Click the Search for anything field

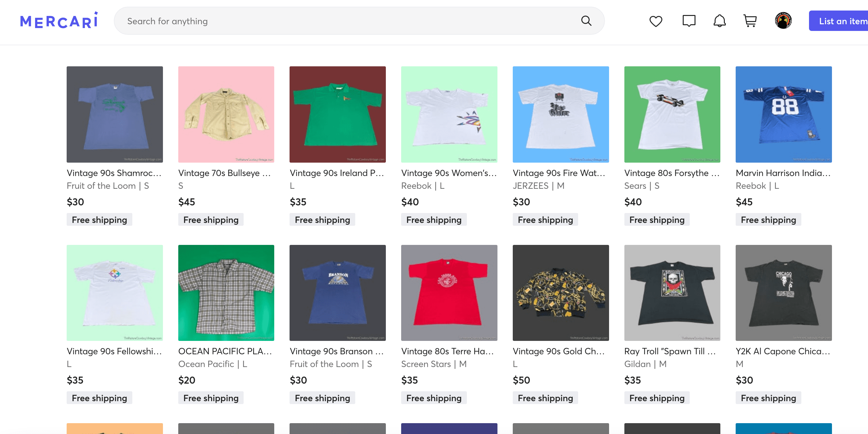pyautogui.click(x=347, y=21)
